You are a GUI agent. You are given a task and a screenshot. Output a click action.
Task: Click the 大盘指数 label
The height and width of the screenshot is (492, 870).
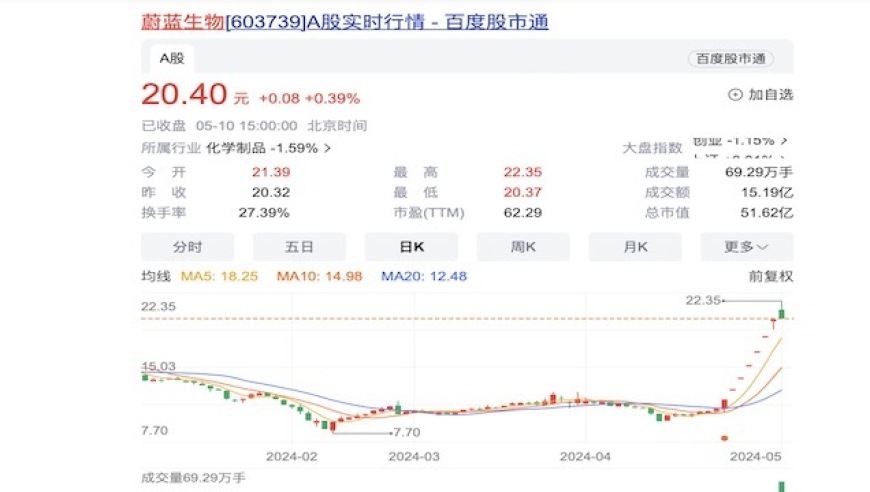(x=652, y=148)
